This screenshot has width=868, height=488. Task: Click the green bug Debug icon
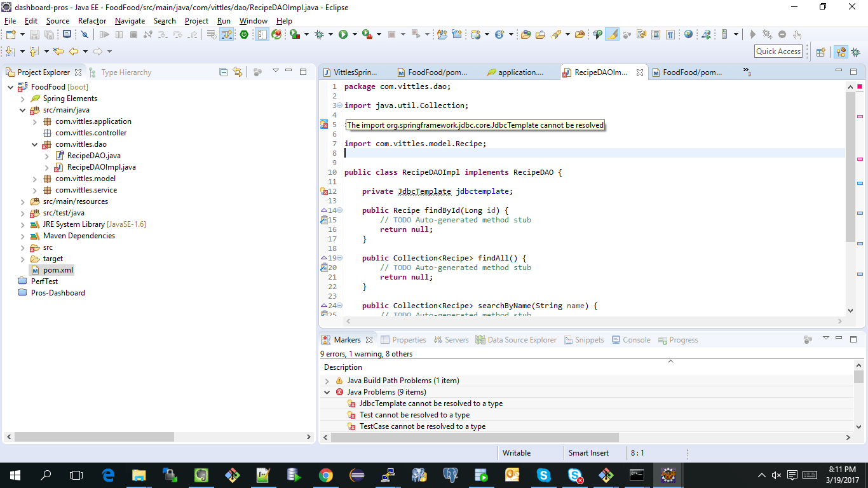pyautogui.click(x=319, y=34)
